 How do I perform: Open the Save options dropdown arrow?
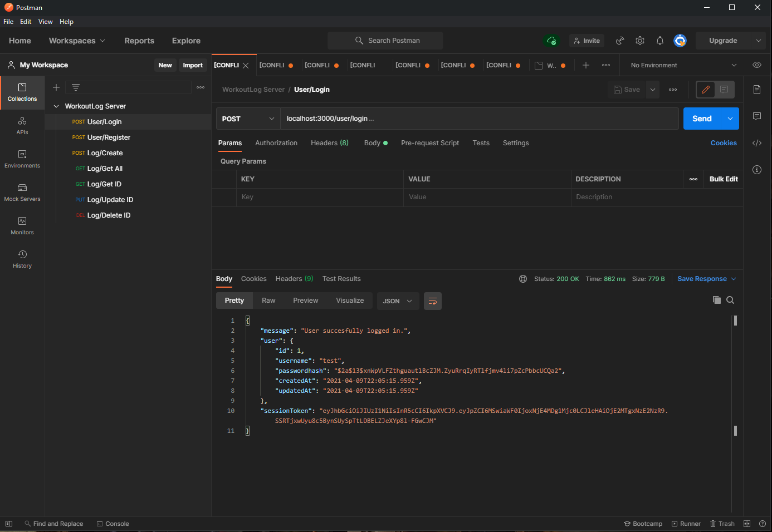[x=653, y=90]
